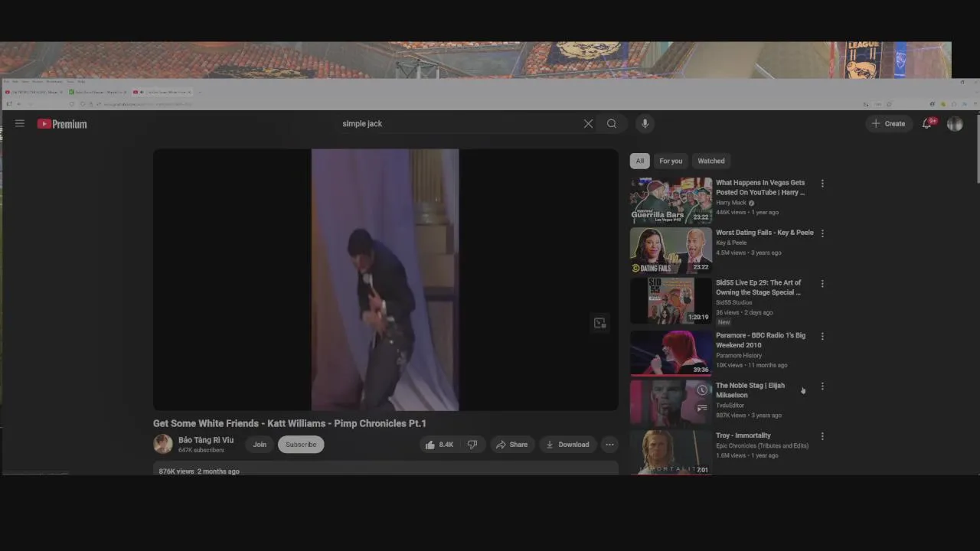Select the active YouTube browser tab
The width and height of the screenshot is (980, 551).
tap(162, 92)
